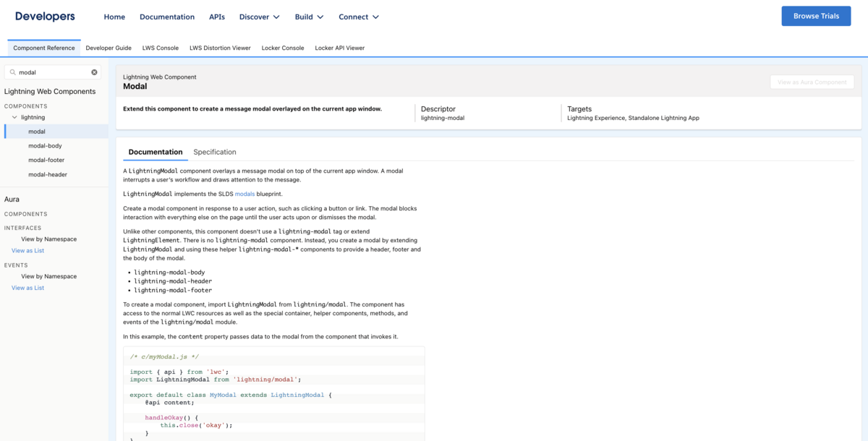Switch to the Specification tab
This screenshot has width=868, height=441.
point(214,152)
